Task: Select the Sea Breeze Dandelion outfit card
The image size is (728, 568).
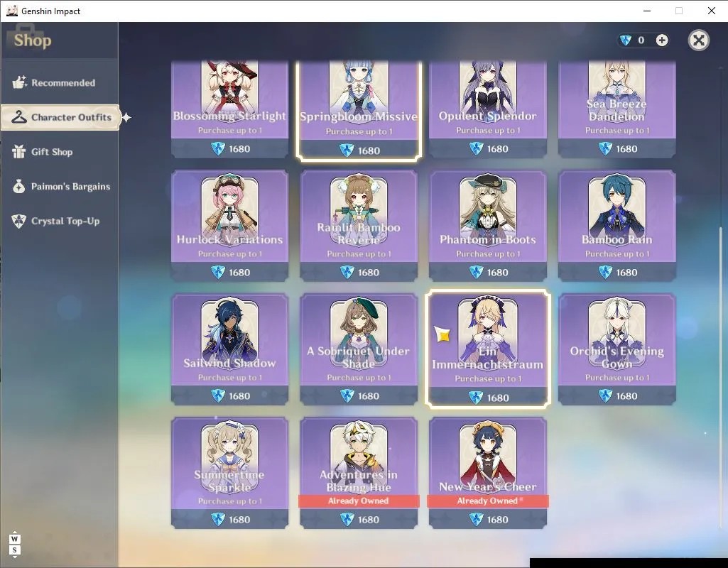Action: [x=617, y=109]
